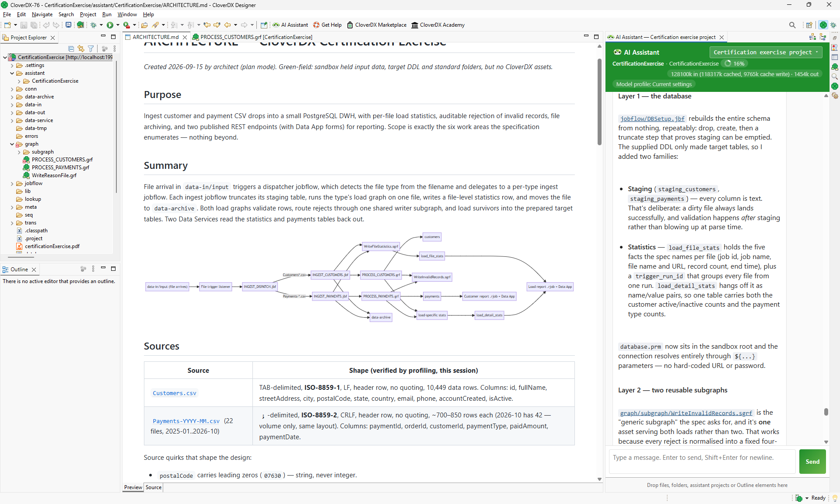
Task: Click the toolbar magnifier search icon
Action: tap(792, 25)
